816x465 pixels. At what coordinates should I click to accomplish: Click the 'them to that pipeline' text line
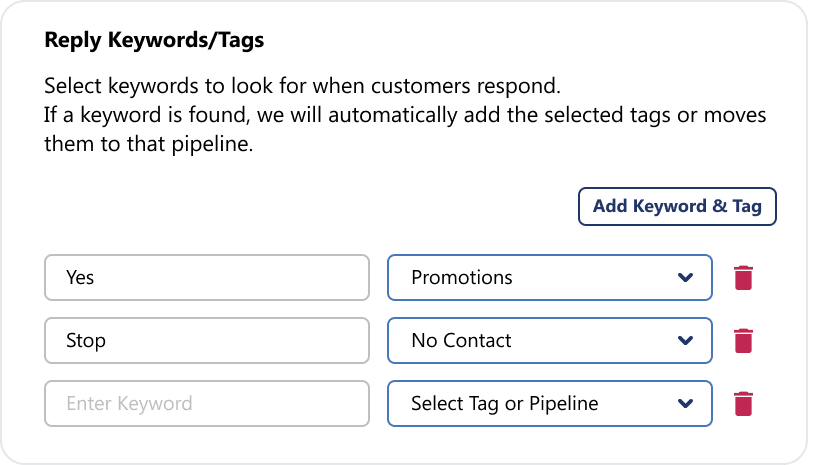tap(148, 144)
